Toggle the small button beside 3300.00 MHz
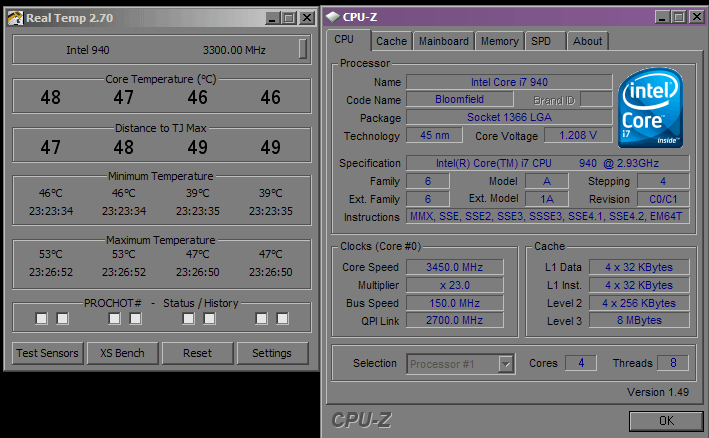 coord(303,49)
